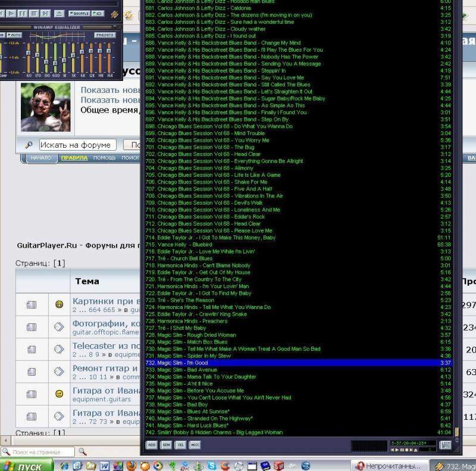Open topic 'Ремонт гитар и...'
476x471 pixels.
(x=105, y=369)
